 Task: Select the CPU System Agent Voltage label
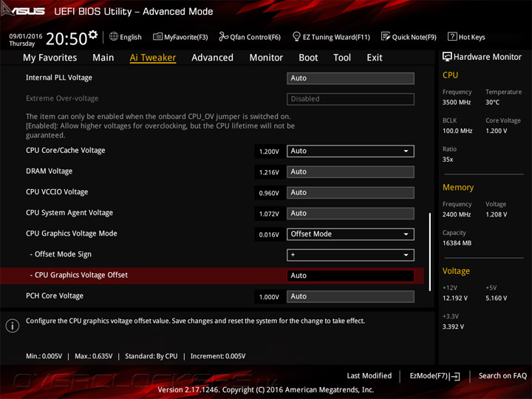[x=69, y=213]
